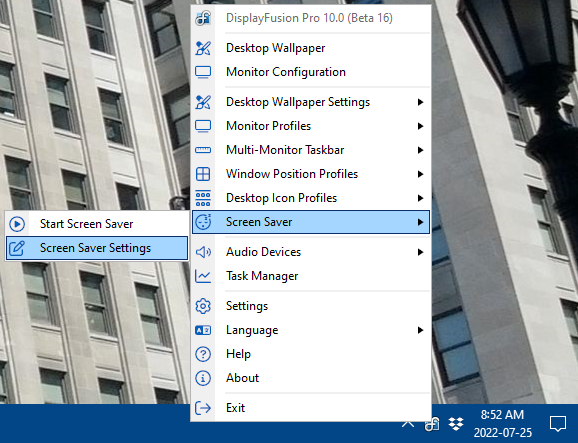Click the Window Position Profiles grid icon
This screenshot has height=443, width=578.
(203, 174)
